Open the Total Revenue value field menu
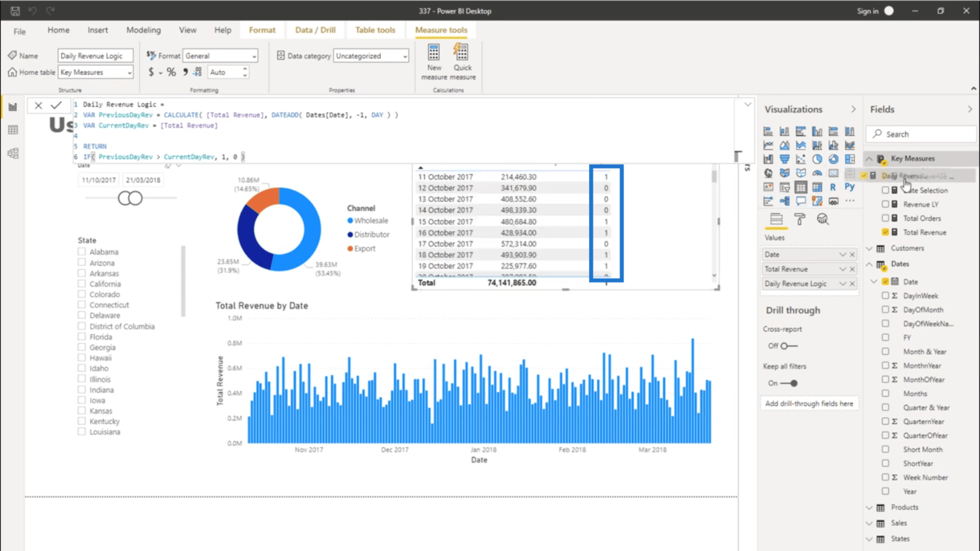This screenshot has width=980, height=551. point(842,269)
